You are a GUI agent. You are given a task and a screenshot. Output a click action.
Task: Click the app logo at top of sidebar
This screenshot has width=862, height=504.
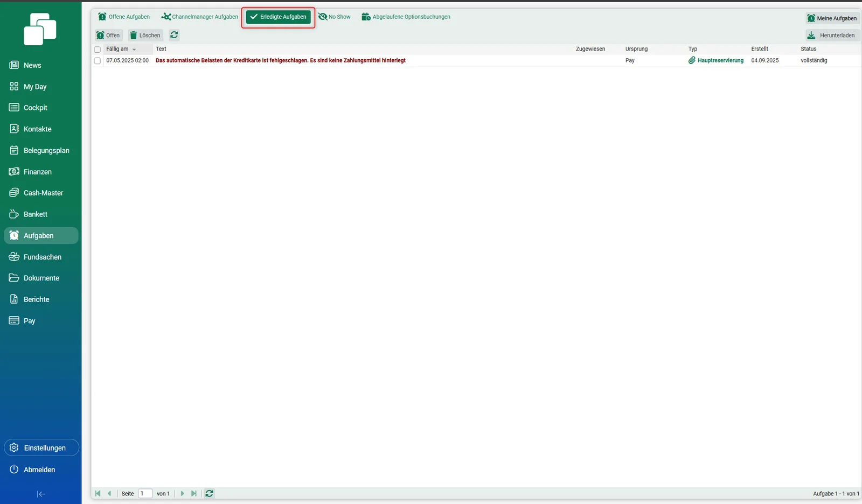click(40, 29)
